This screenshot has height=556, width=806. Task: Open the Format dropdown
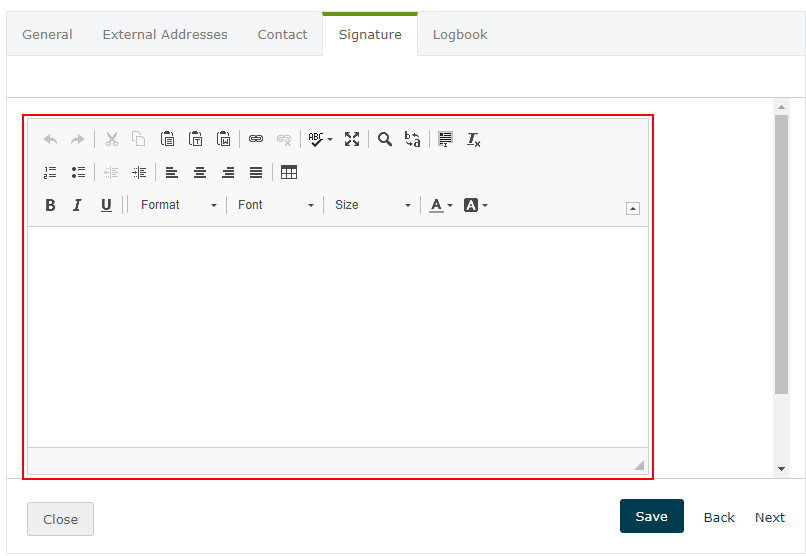(178, 205)
